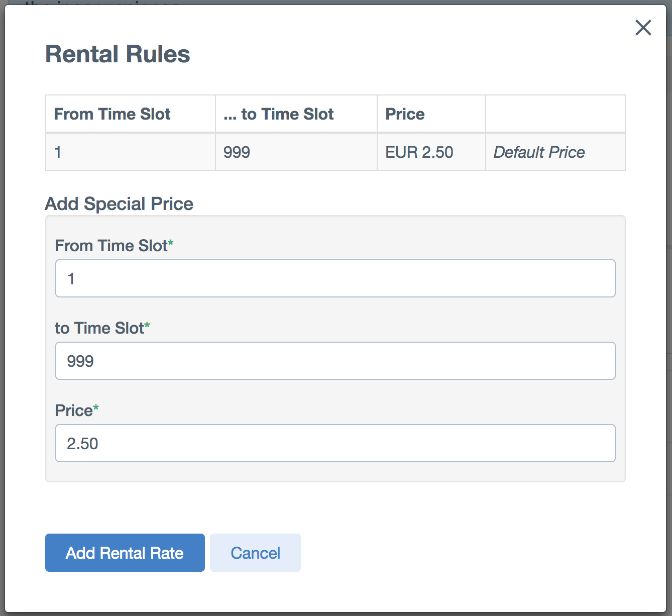672x616 pixels.
Task: Click the Price form label above 2.50
Action: coord(74,410)
